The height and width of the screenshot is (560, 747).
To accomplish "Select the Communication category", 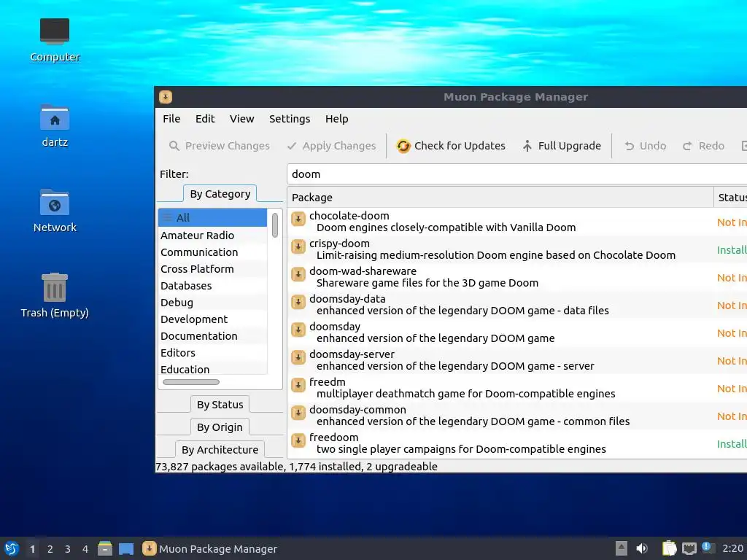I will pyautogui.click(x=212, y=252).
